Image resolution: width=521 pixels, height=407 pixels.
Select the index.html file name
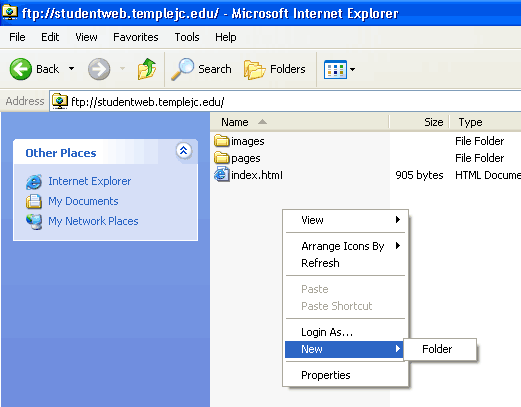(257, 175)
